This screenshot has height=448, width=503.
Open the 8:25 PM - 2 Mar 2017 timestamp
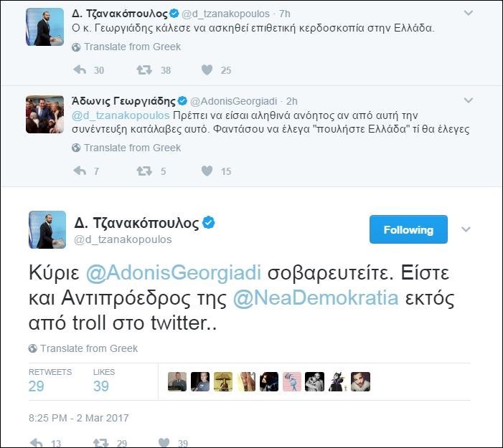point(78,417)
